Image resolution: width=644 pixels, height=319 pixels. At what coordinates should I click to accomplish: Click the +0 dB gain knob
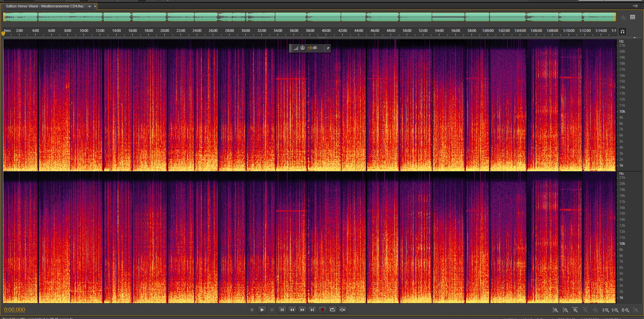point(302,48)
